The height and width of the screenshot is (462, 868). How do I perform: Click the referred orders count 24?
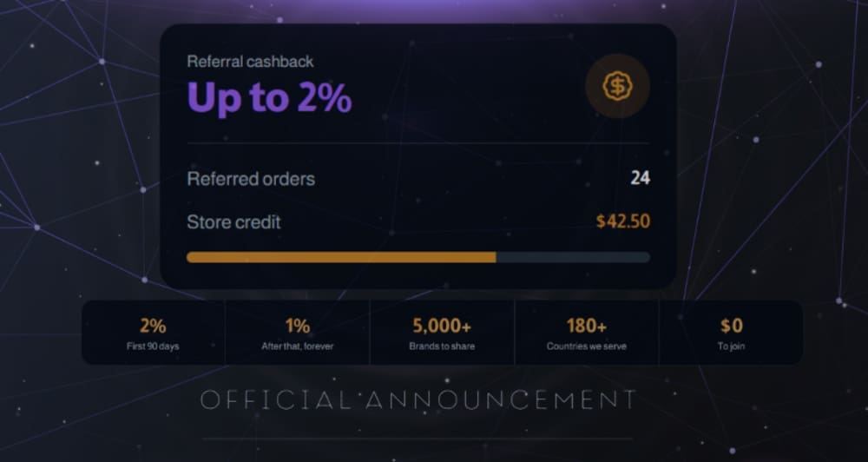pos(641,178)
